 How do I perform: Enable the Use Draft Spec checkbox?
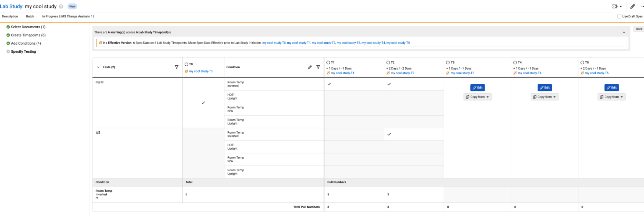(x=619, y=16)
